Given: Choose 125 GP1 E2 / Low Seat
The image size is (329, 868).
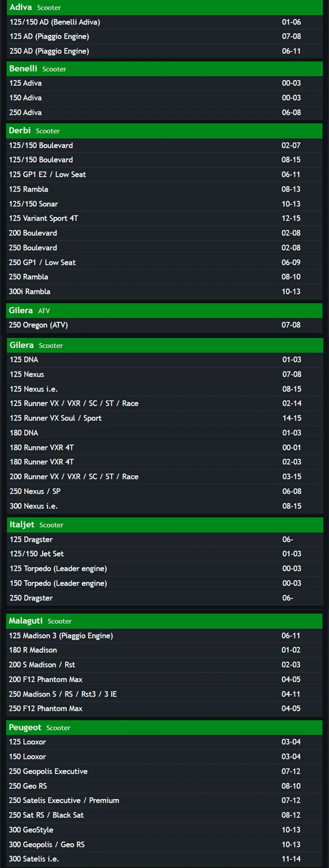Looking at the screenshot, I should point(164,174).
